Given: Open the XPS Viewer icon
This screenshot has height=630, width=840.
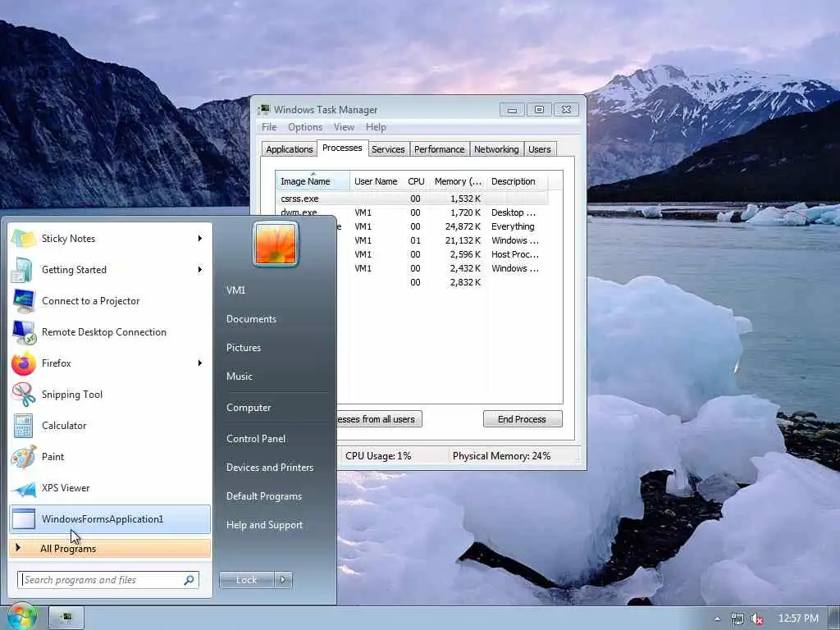Looking at the screenshot, I should (x=24, y=488).
